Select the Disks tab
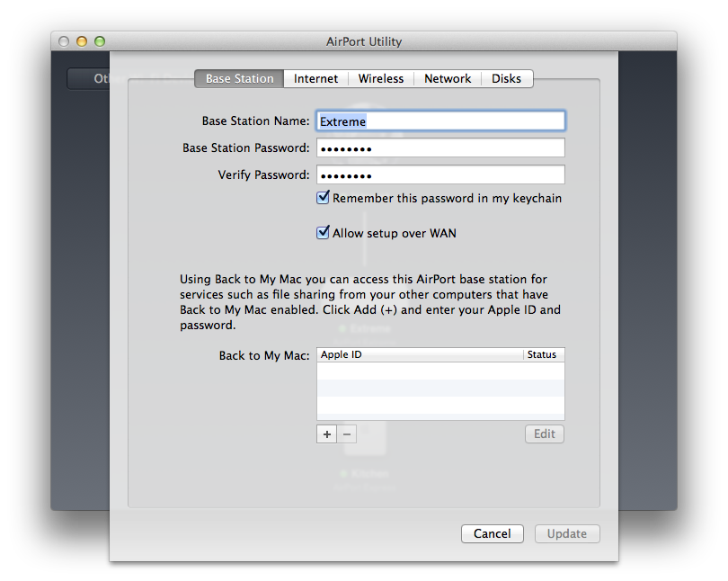The image size is (728, 581). click(x=507, y=78)
